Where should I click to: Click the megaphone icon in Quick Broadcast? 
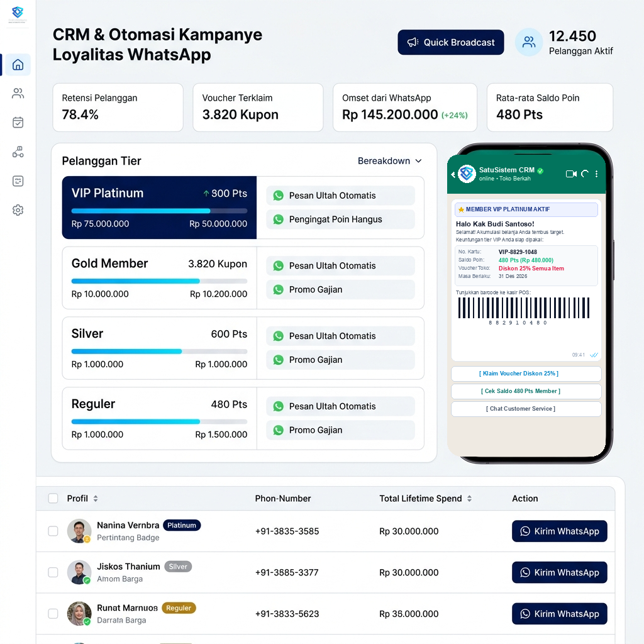(x=413, y=42)
